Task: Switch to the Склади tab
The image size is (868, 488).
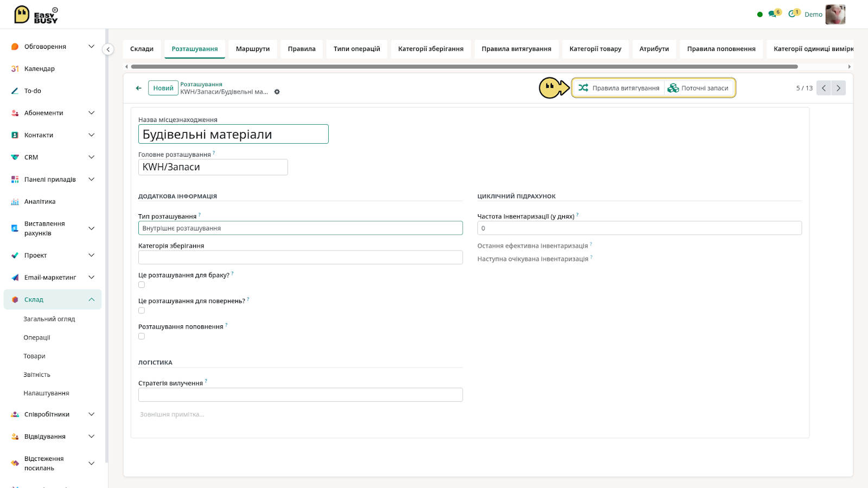Action: pyautogui.click(x=142, y=49)
